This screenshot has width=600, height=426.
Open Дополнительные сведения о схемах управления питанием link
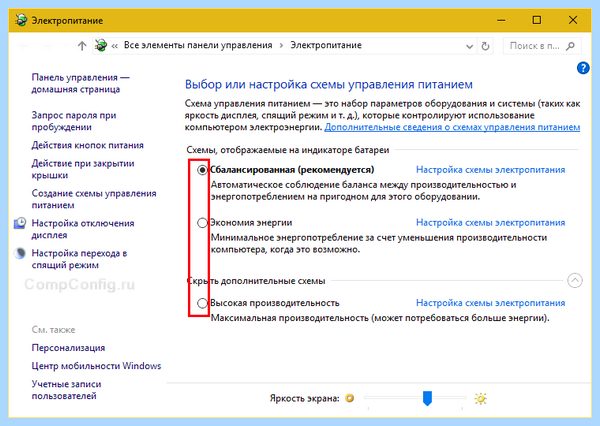coord(452,127)
